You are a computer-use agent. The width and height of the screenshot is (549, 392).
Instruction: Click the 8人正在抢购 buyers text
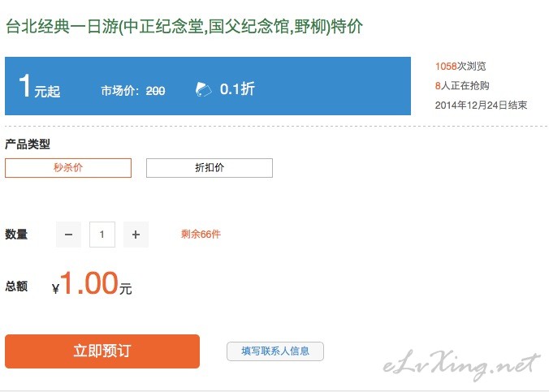[x=462, y=86]
